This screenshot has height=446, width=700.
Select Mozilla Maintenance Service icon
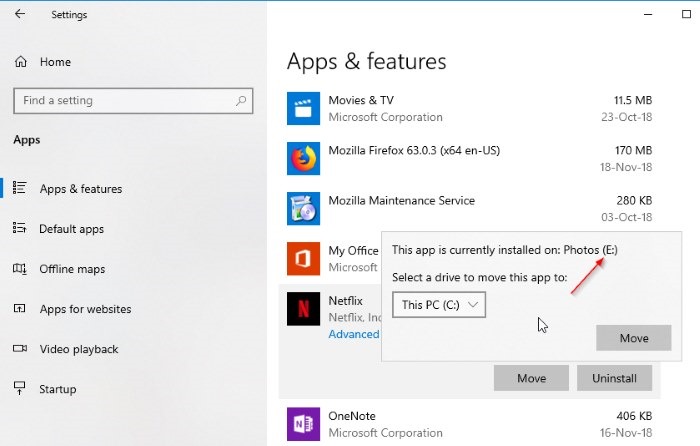[x=304, y=208]
